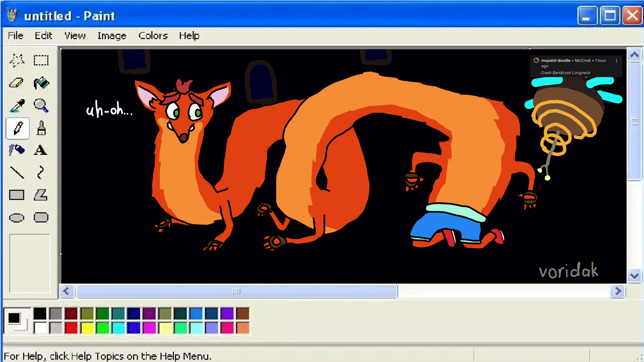Click the 'For Help, click Help Topics' status text
This screenshot has height=362, width=644.
tap(107, 356)
